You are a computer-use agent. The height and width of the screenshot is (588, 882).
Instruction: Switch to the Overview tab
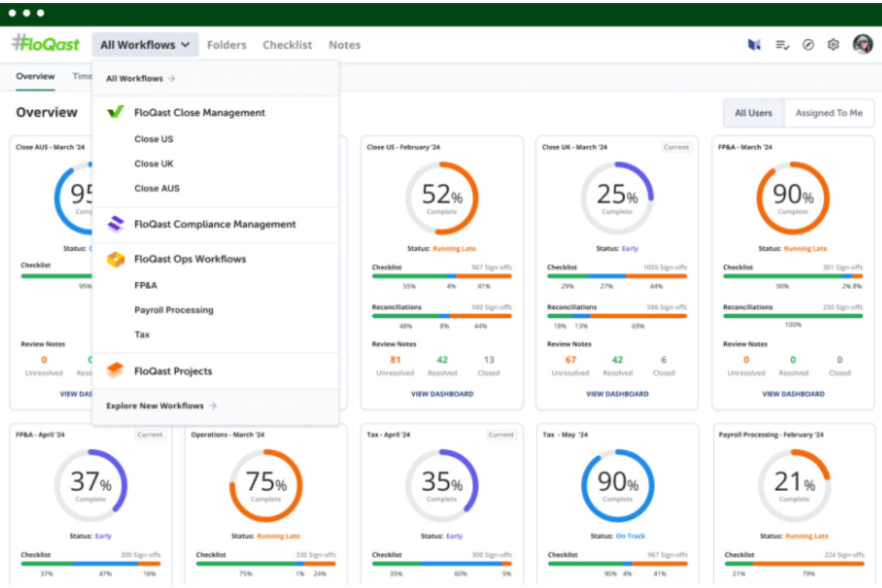35,76
